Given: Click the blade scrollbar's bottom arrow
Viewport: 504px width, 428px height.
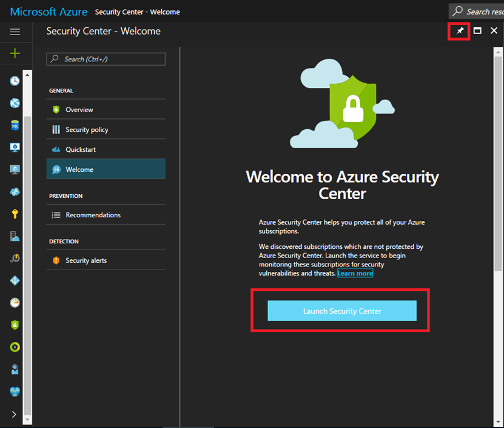Looking at the screenshot, I should [498, 421].
